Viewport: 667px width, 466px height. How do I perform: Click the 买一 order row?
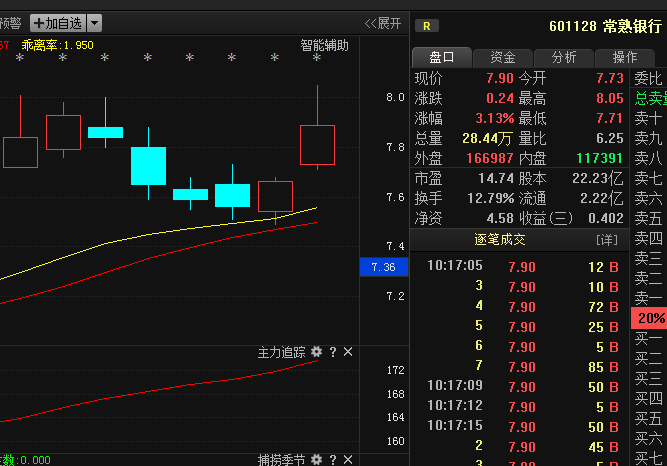point(648,339)
